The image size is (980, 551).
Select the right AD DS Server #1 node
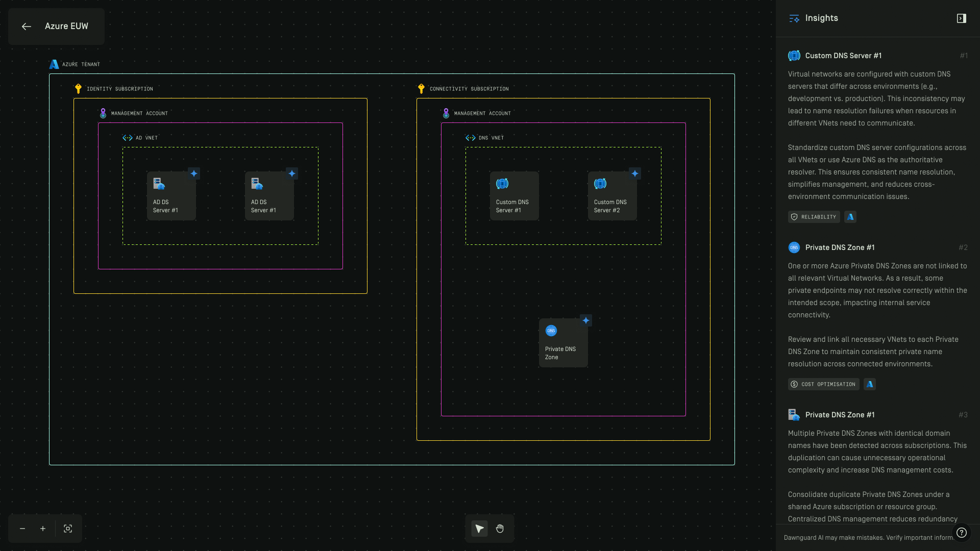269,196
